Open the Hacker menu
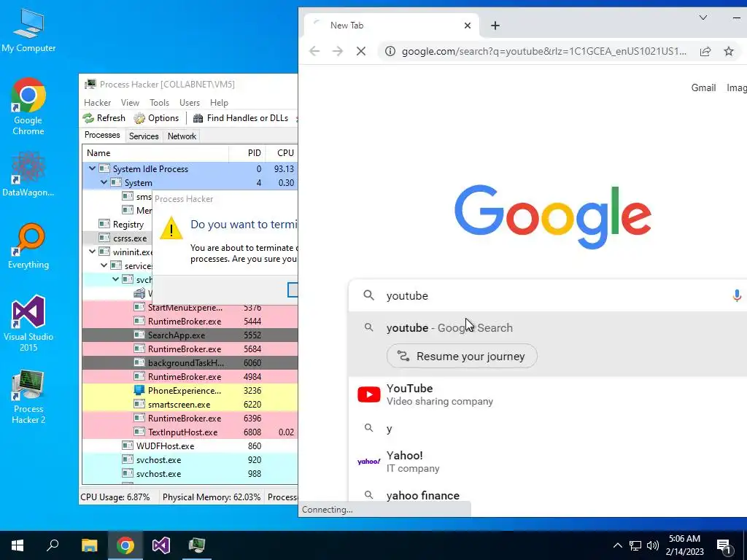This screenshot has width=747, height=560. coord(97,102)
